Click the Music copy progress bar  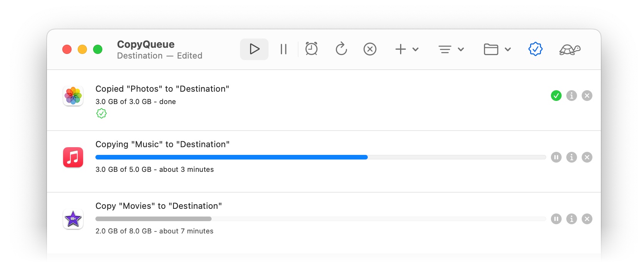coord(320,157)
